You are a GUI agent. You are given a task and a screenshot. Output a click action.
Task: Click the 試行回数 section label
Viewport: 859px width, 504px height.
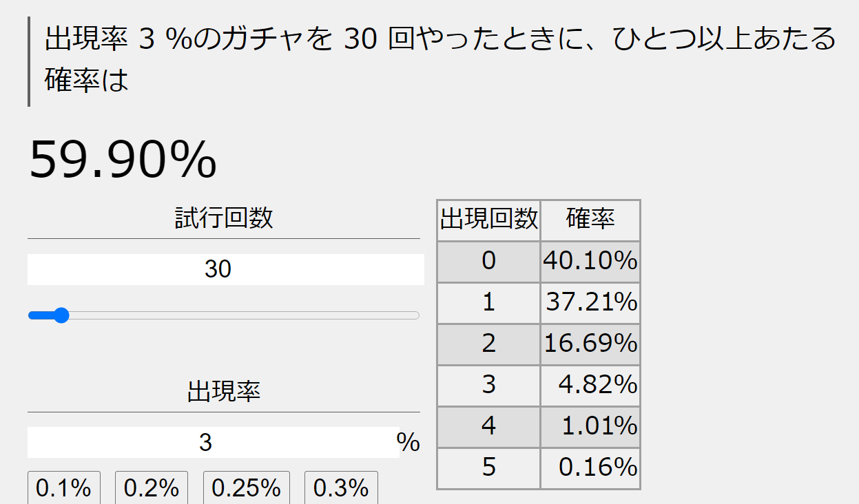224,218
